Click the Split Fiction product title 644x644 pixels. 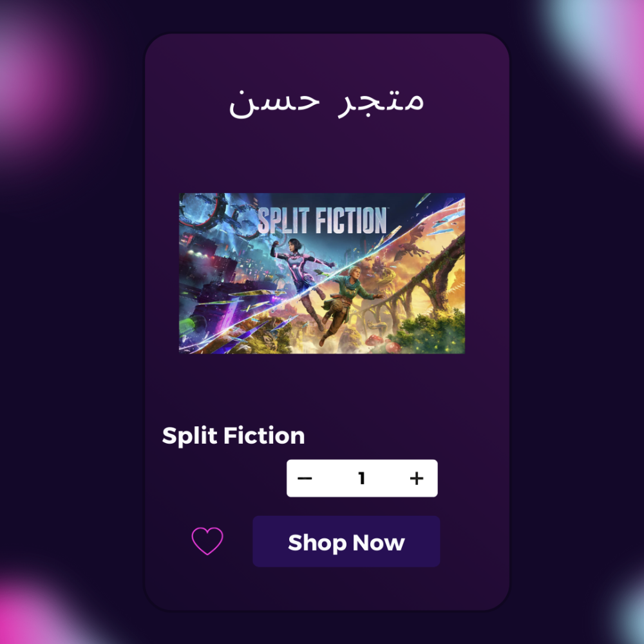pos(233,436)
